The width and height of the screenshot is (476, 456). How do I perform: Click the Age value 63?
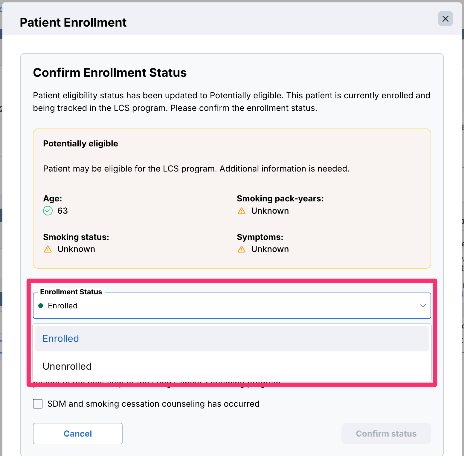(63, 211)
